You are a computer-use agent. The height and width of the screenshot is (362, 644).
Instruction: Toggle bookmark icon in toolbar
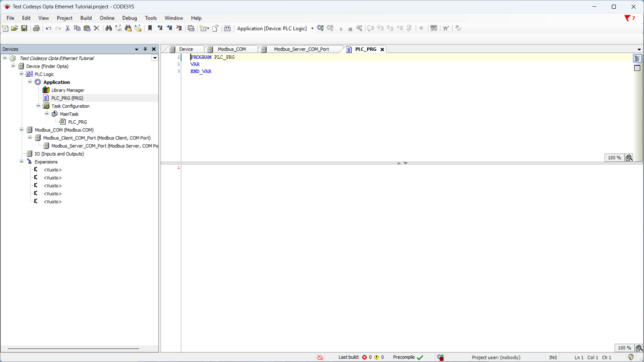coord(150,28)
